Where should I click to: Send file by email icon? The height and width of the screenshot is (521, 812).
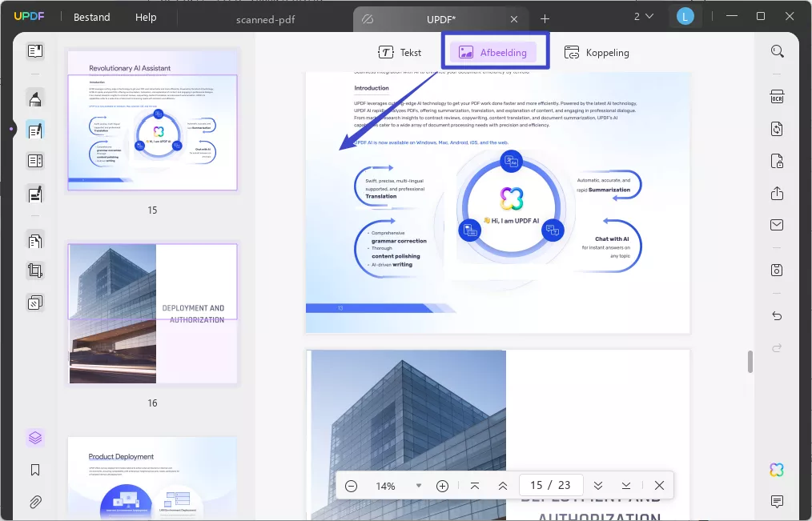[x=777, y=225]
